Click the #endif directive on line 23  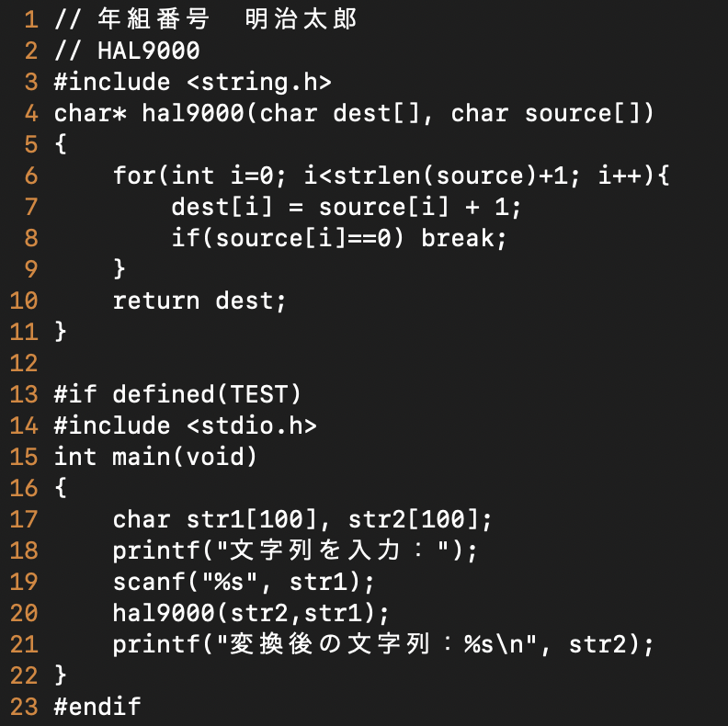97,707
